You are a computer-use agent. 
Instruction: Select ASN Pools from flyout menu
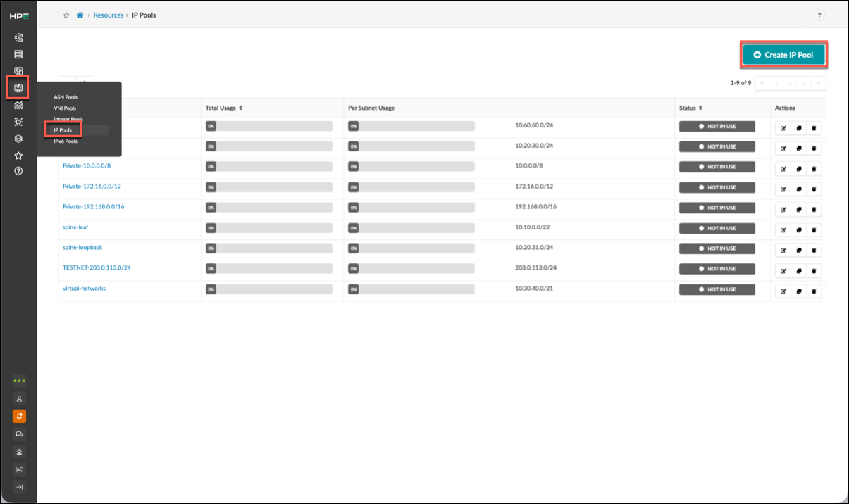pyautogui.click(x=66, y=97)
